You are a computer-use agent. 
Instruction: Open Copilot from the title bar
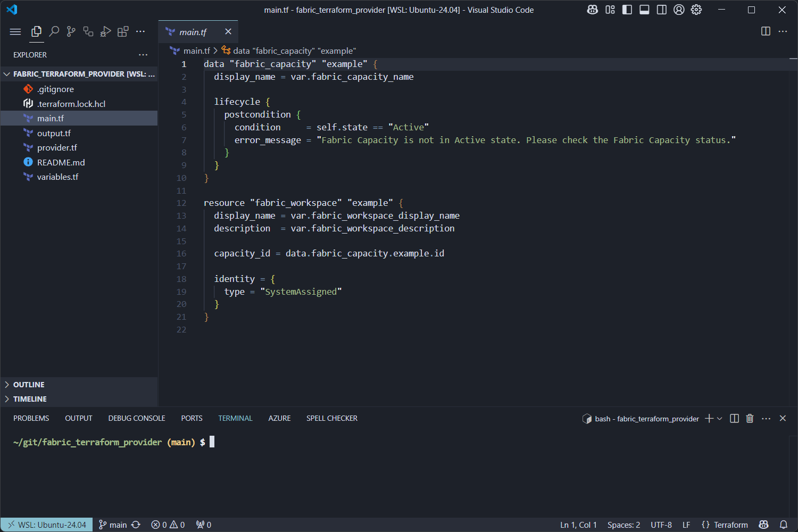592,10
